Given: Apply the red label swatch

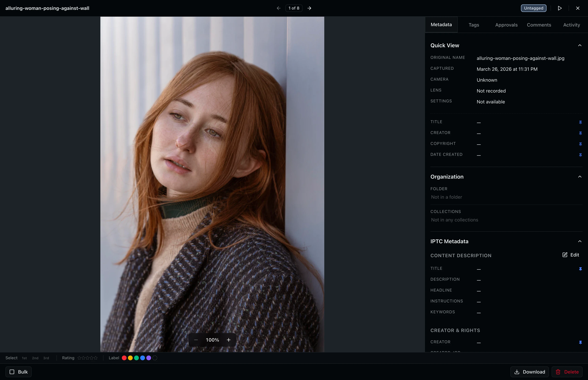Looking at the screenshot, I should [124, 358].
